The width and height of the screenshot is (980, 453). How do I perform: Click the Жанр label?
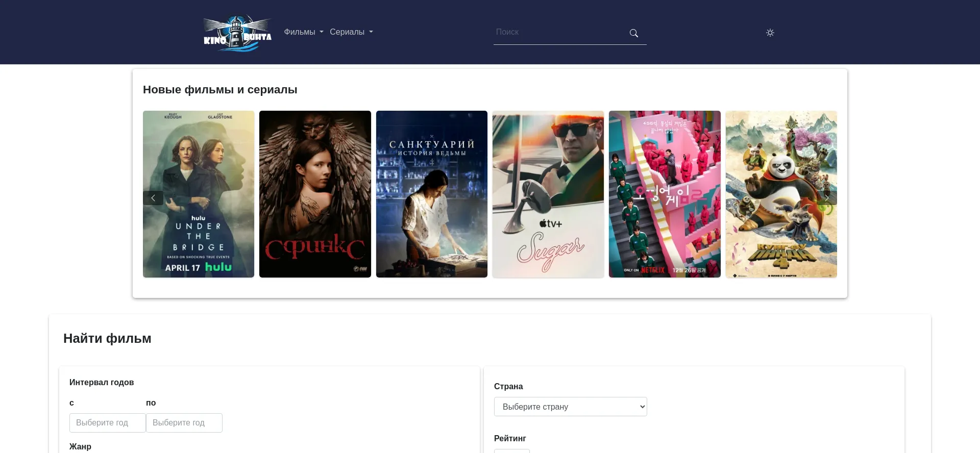80,446
